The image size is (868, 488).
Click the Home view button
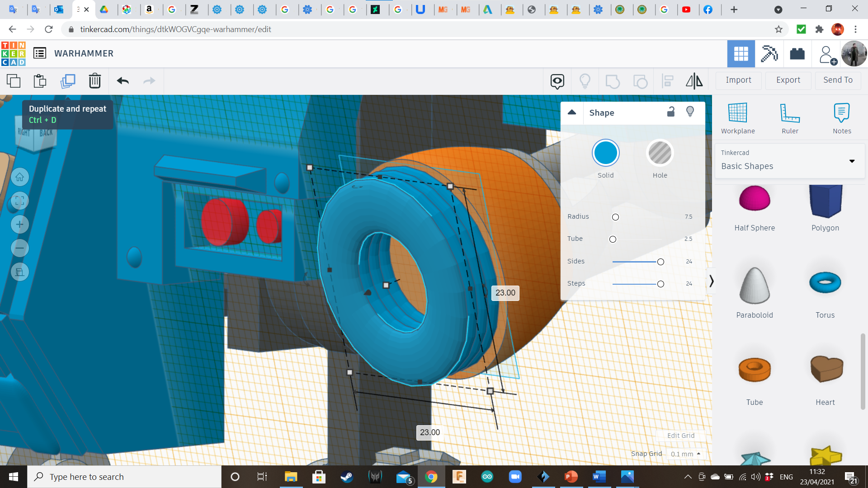pos(19,177)
